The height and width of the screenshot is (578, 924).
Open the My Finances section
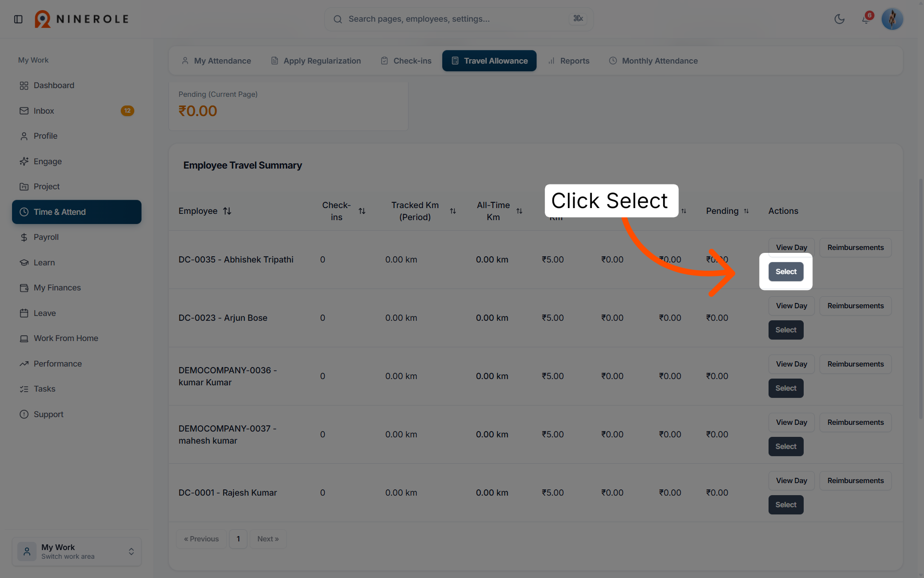77,288
